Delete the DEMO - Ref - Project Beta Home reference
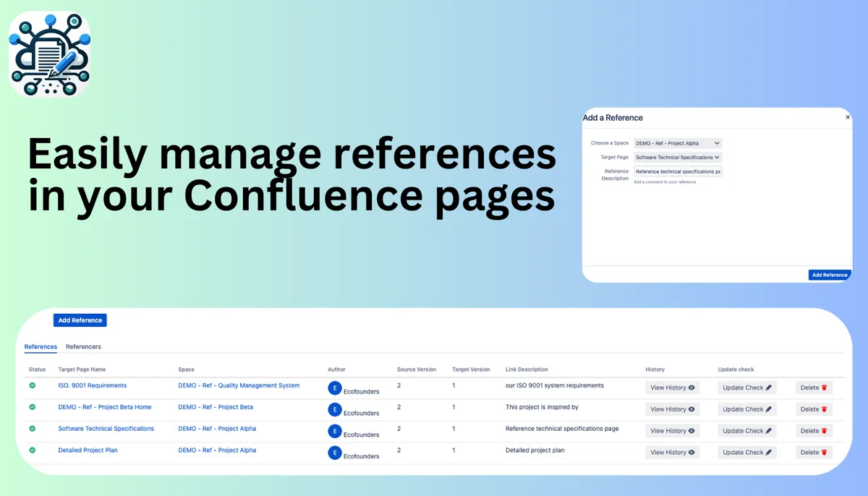The image size is (868, 496). pyautogui.click(x=814, y=409)
